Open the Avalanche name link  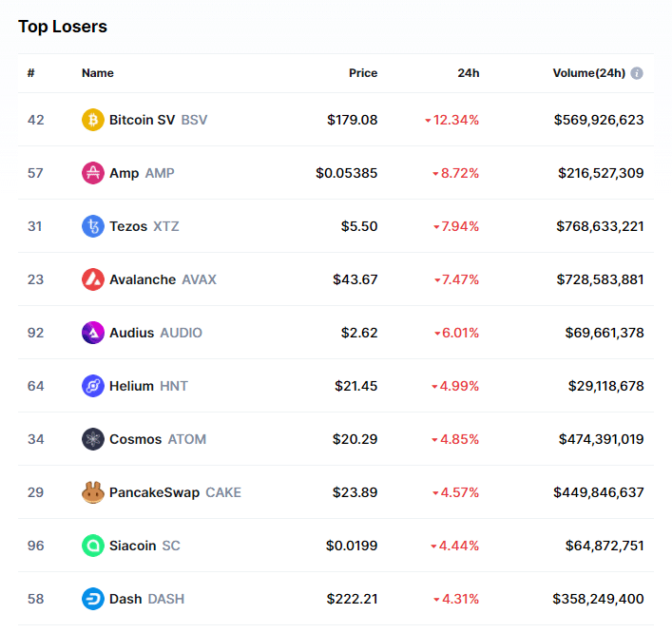click(143, 279)
